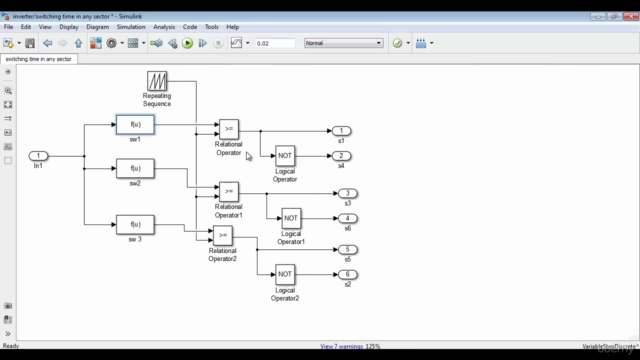Expand the Build Model dropdown arrow
Viewport: 640px width, 360px height.
pyautogui.click(x=431, y=43)
